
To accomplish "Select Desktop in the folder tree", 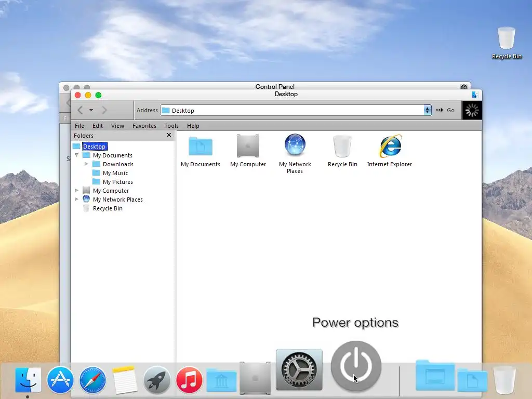I will [95, 146].
